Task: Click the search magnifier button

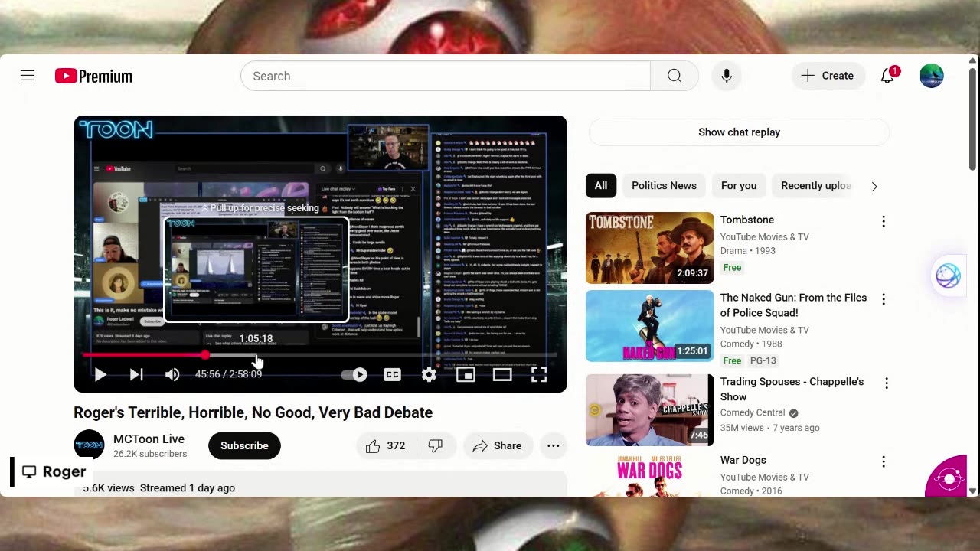Action: point(674,76)
